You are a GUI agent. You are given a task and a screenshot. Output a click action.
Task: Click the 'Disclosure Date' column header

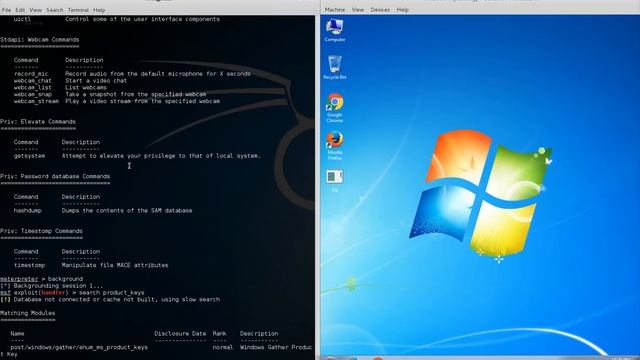pos(180,333)
